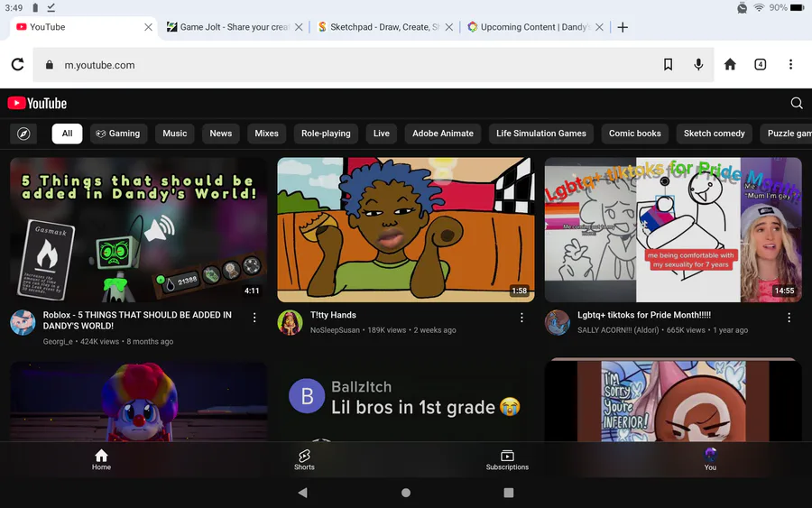Tap the Android recent apps square
812x508 pixels.
509,493
